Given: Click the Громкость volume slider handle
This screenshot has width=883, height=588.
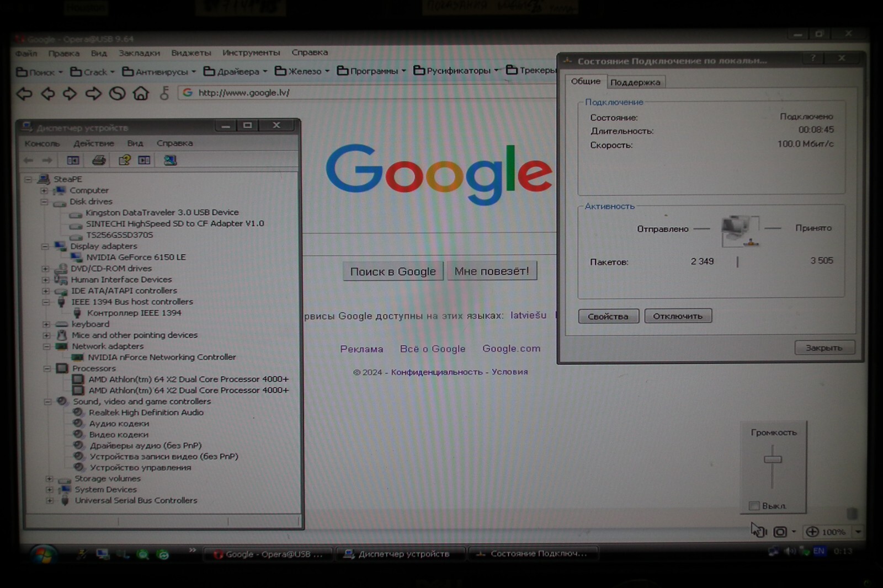Looking at the screenshot, I should (x=773, y=459).
